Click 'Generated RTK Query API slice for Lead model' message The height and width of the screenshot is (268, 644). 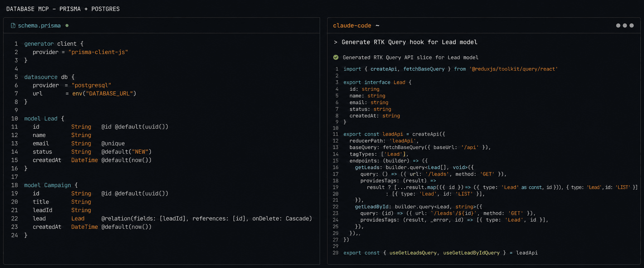click(x=411, y=57)
